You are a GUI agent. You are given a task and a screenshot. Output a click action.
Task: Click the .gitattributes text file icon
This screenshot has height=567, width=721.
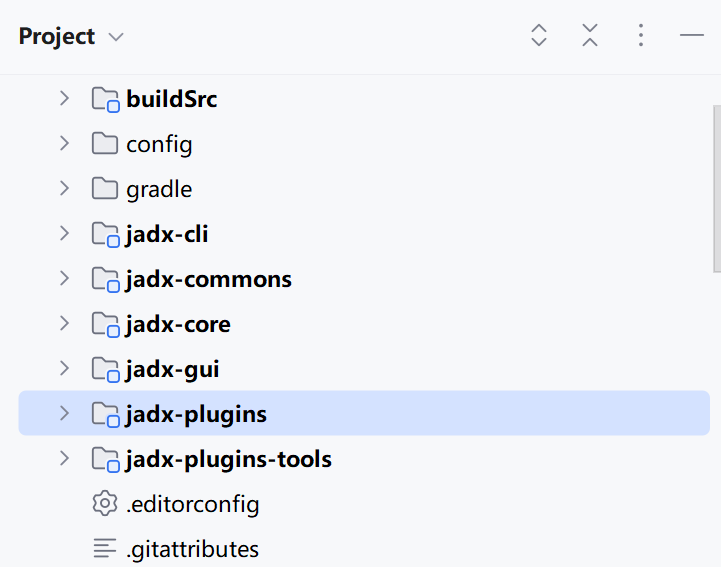point(105,549)
